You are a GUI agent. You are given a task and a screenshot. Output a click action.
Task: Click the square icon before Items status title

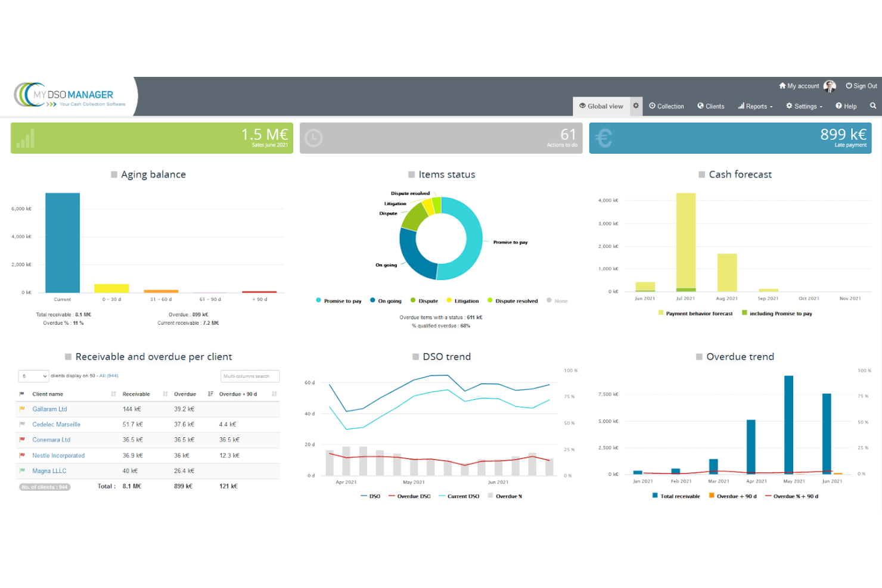[x=411, y=175]
